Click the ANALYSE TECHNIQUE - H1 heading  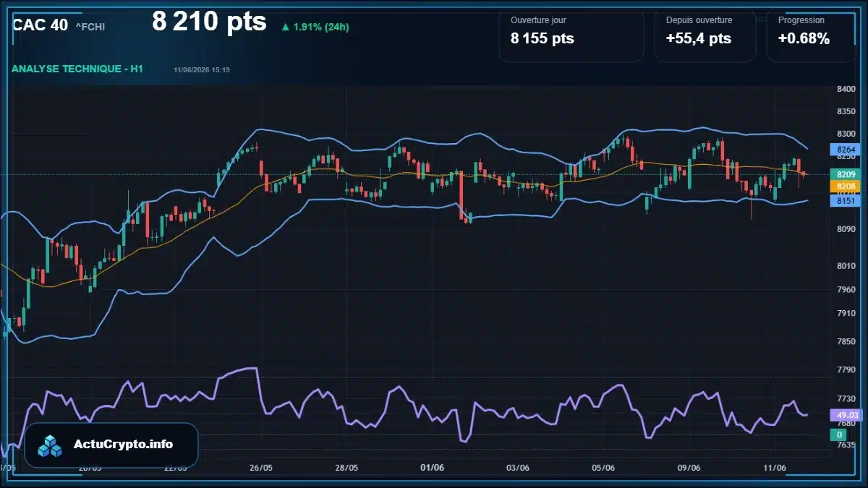point(77,69)
